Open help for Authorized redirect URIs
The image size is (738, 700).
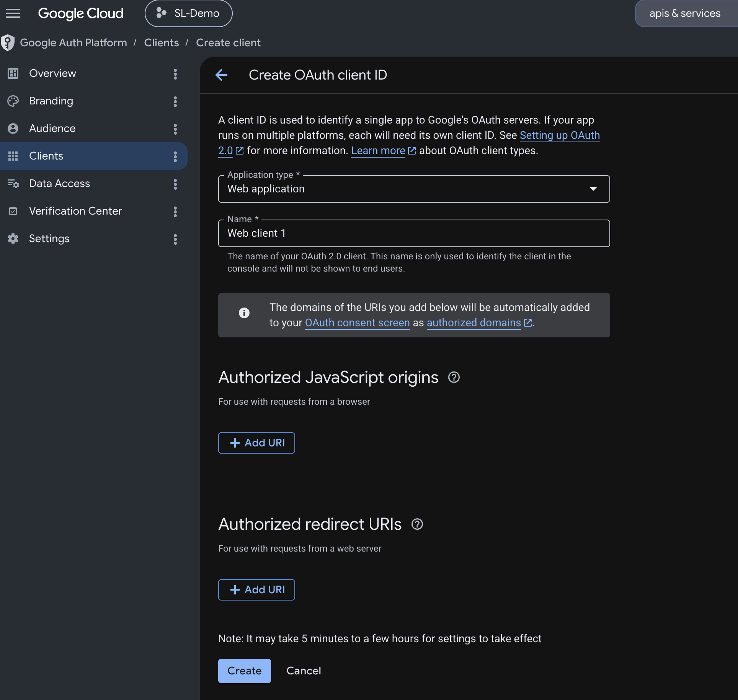coord(417,524)
